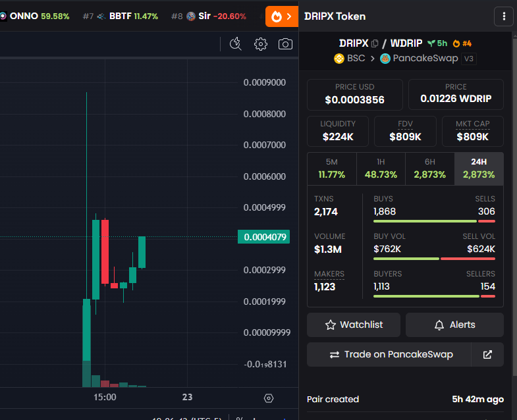Click the 15:00 time axis label
Image resolution: width=517 pixels, height=420 pixels.
click(105, 397)
